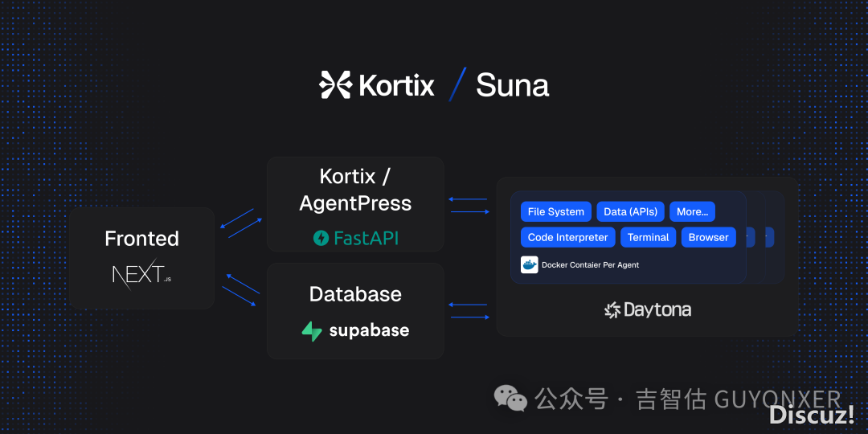Screen dimensions: 868x434
Task: Select the Code Interpreter button
Action: 568,237
